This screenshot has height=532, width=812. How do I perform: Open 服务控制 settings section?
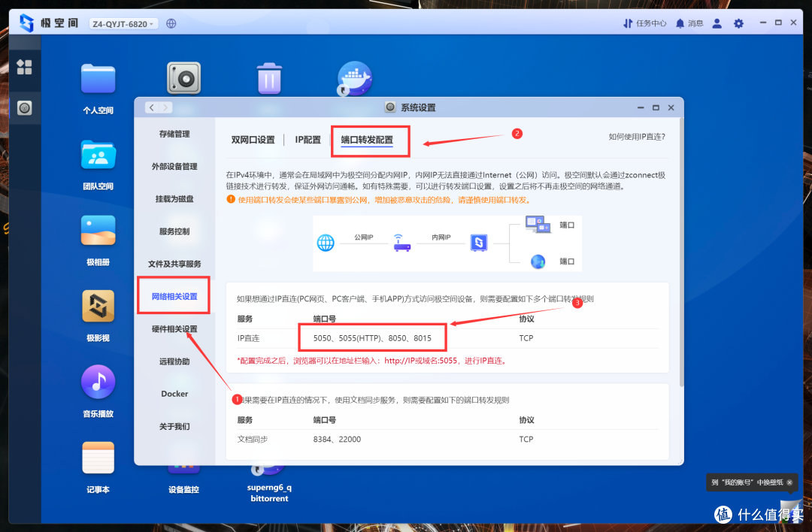174,231
